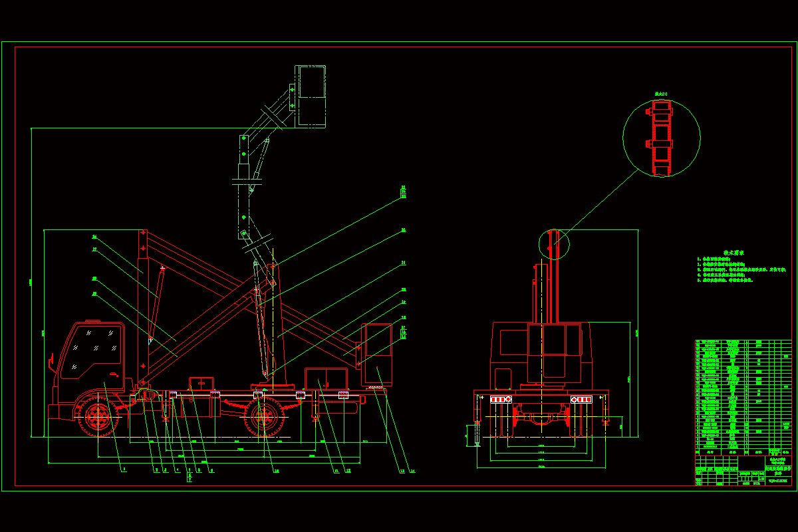Select technical requirement line 5

[725, 281]
